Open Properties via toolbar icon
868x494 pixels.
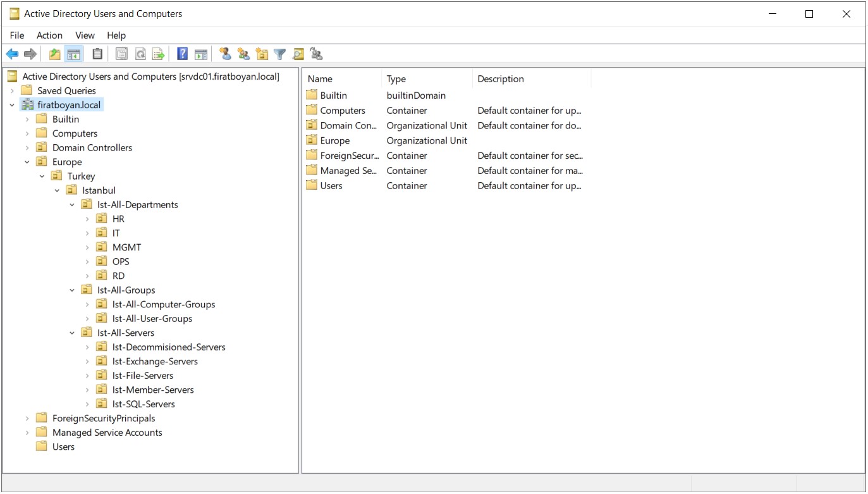pyautogui.click(x=121, y=54)
